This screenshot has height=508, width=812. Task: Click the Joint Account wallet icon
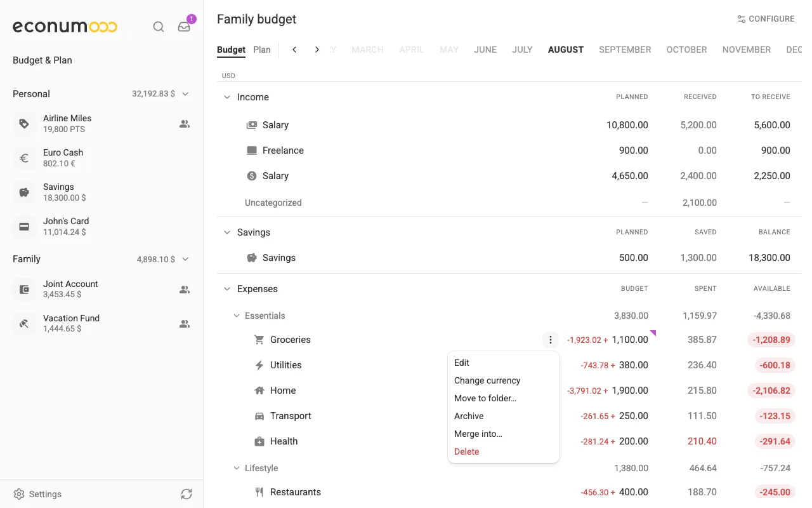24,290
